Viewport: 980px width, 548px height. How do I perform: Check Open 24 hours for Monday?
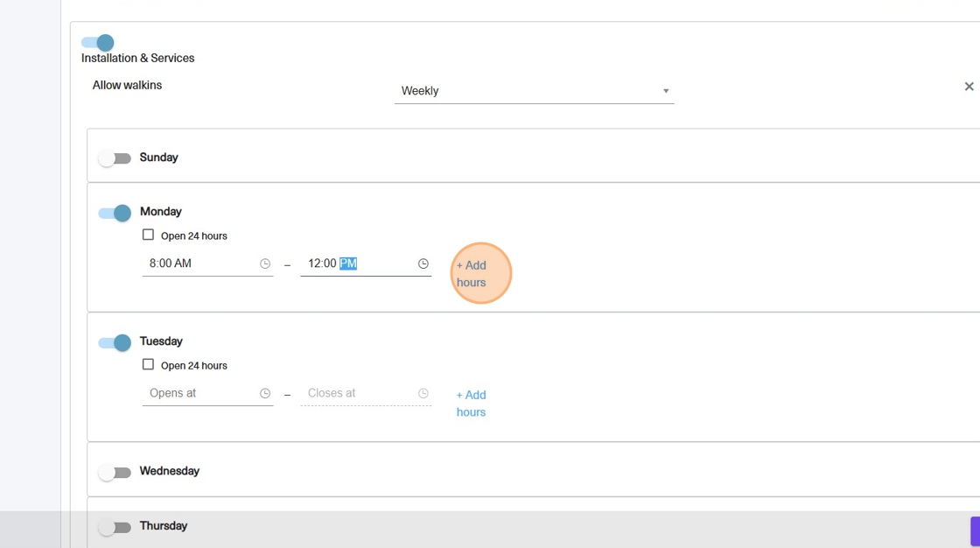tap(148, 235)
